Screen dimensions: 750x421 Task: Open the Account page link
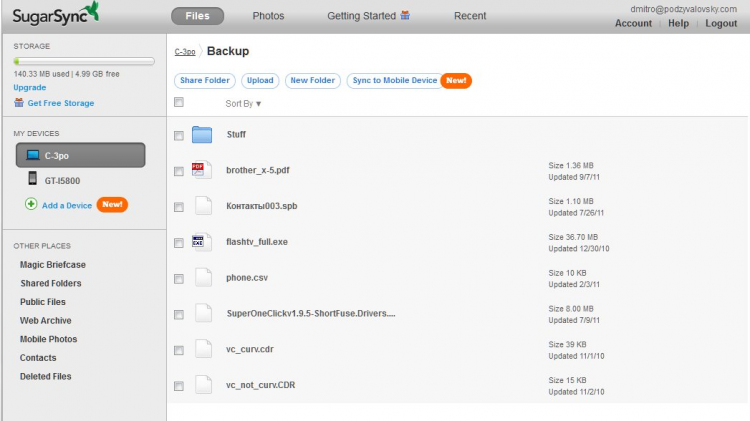click(633, 23)
